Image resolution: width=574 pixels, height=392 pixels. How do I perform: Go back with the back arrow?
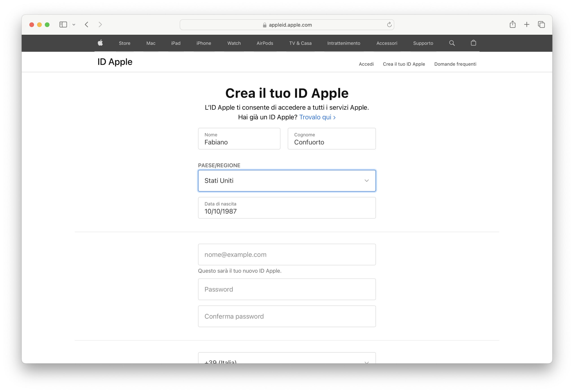pyautogui.click(x=87, y=24)
